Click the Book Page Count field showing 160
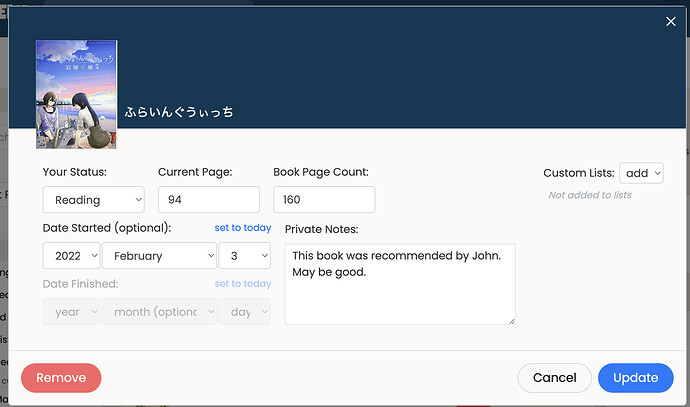690x407 pixels. tap(324, 200)
